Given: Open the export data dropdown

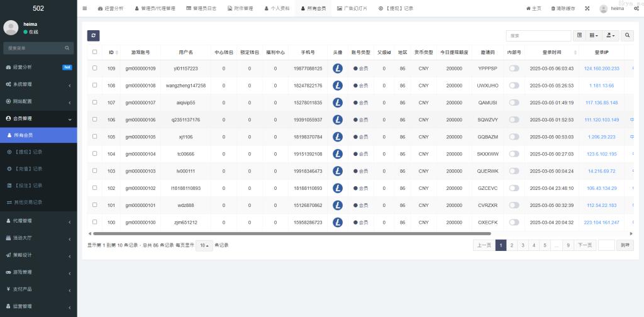Looking at the screenshot, I should [611, 36].
